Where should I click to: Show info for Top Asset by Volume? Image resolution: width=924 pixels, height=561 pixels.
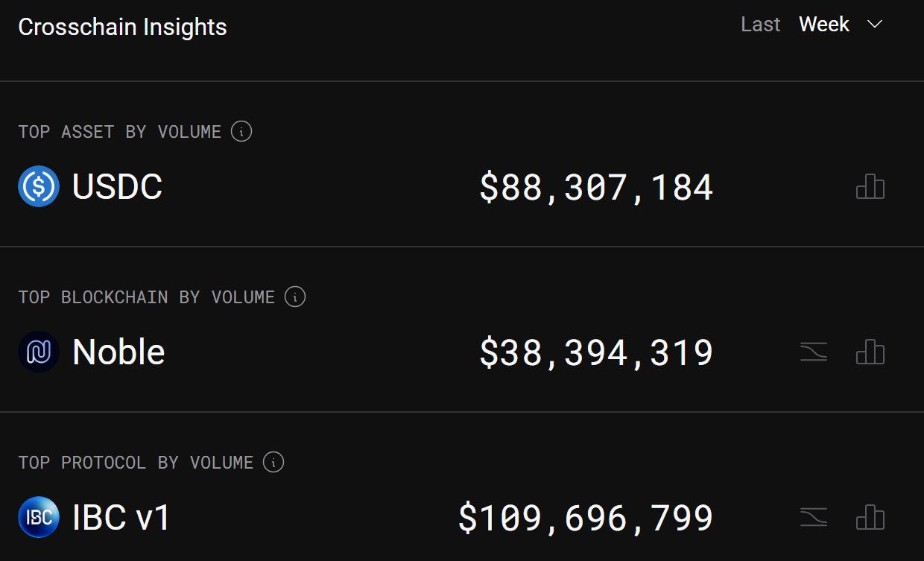click(x=241, y=132)
